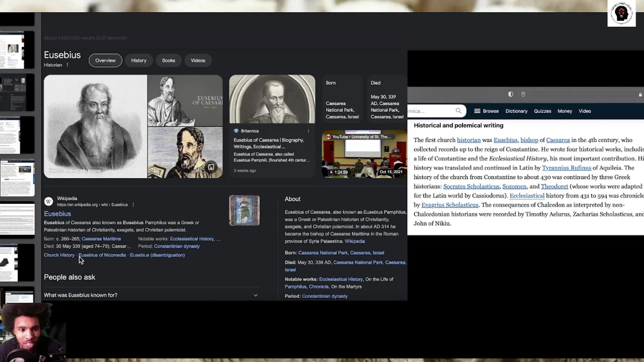
Task: Click the Chronicle link in the About panel
Action: (318, 287)
